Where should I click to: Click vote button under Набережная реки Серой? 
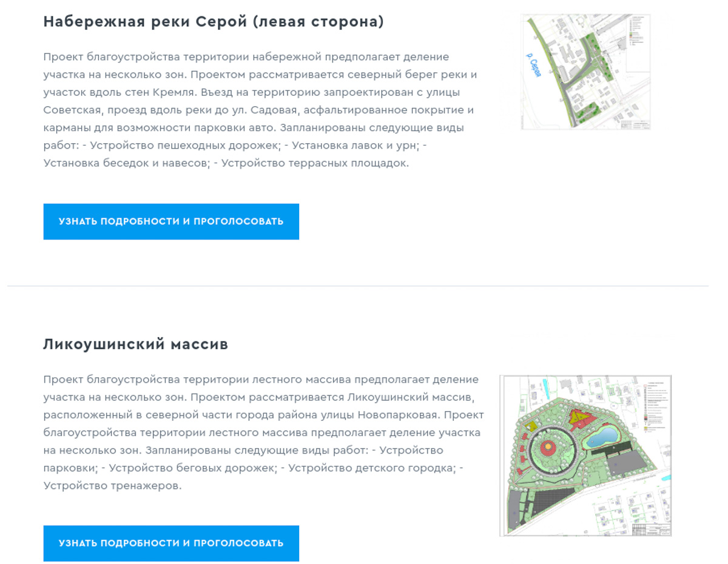click(x=170, y=221)
